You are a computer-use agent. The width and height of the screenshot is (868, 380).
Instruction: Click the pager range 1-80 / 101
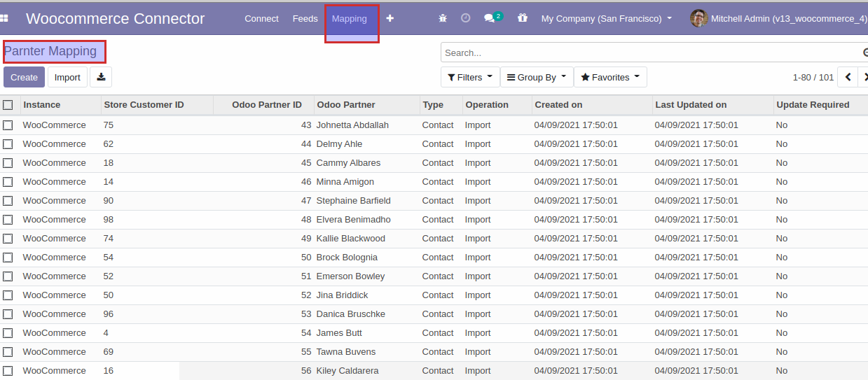(813, 77)
